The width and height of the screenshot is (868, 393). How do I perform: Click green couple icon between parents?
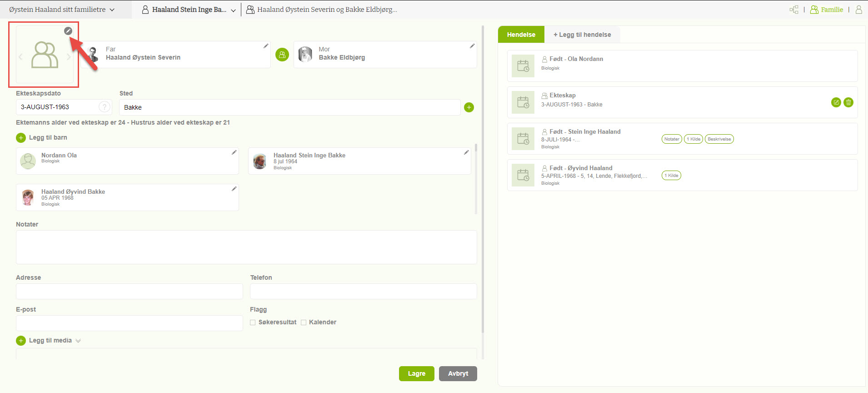click(x=282, y=55)
